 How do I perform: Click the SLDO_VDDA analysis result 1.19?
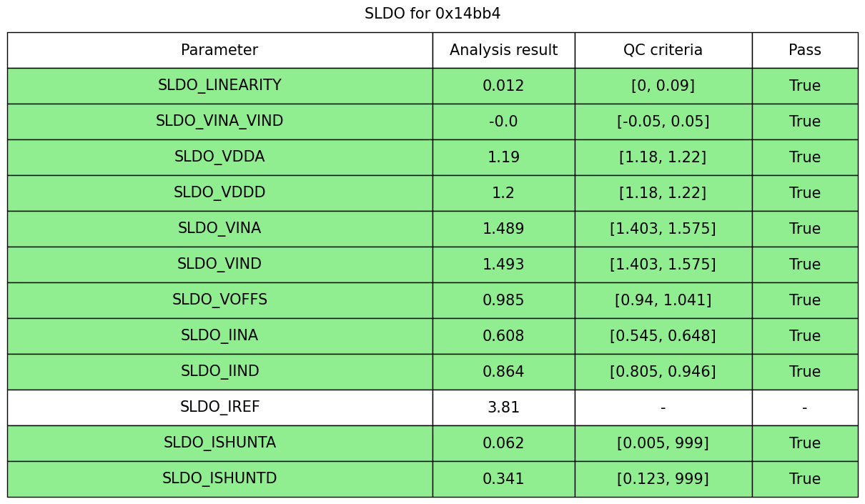(503, 157)
